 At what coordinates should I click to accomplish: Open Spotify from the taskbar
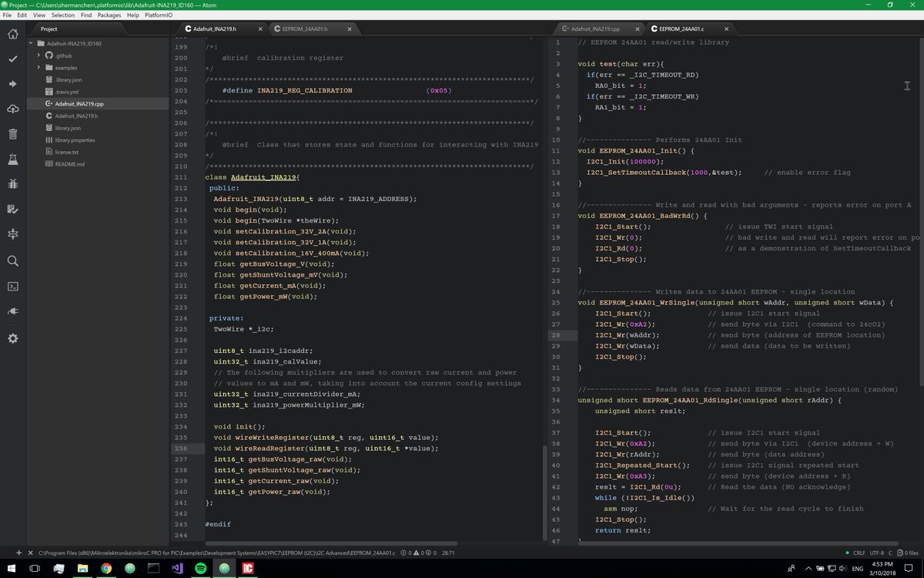(x=200, y=568)
